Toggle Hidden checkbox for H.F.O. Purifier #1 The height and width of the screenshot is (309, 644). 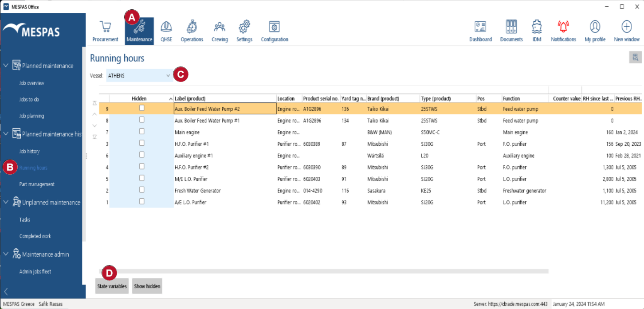click(141, 143)
